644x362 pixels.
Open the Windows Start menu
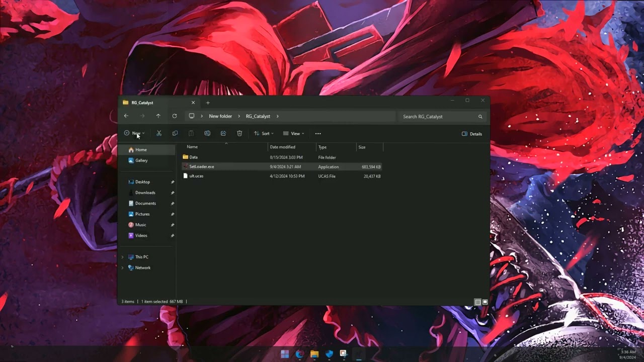click(x=285, y=354)
